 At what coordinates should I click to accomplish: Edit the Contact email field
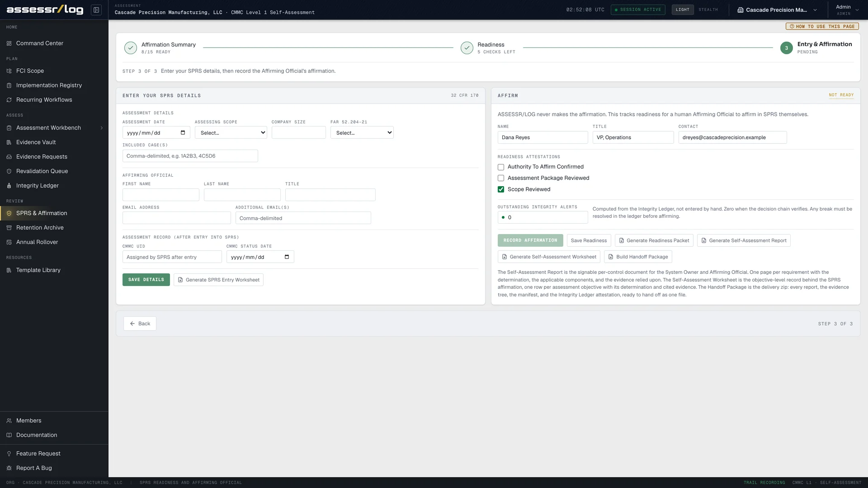(733, 137)
